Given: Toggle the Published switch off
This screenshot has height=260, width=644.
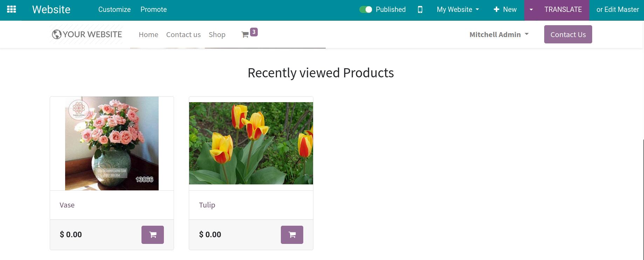Looking at the screenshot, I should coord(366,9).
